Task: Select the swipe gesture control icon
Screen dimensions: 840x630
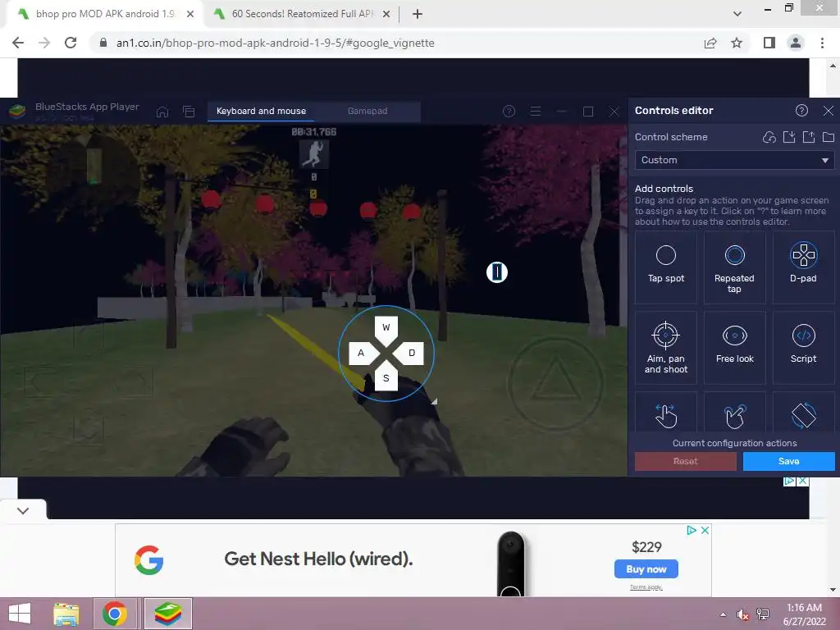Action: tap(666, 416)
